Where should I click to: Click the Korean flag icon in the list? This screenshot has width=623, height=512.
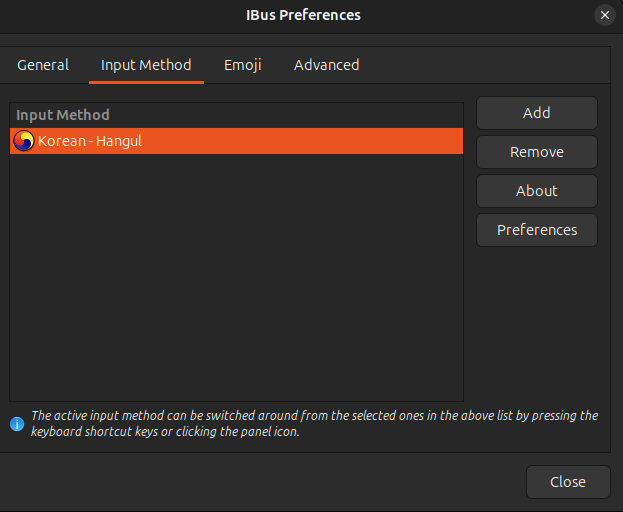point(23,141)
